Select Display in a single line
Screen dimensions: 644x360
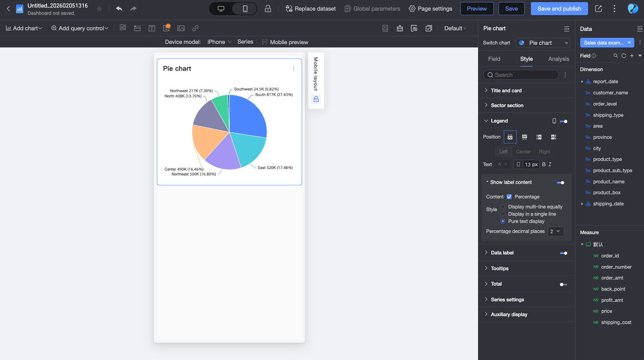[503, 214]
